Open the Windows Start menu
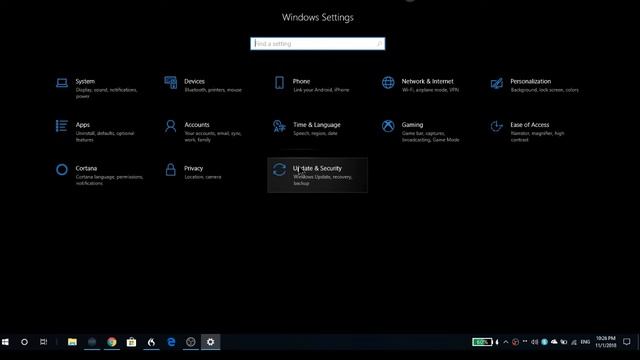 (5, 342)
